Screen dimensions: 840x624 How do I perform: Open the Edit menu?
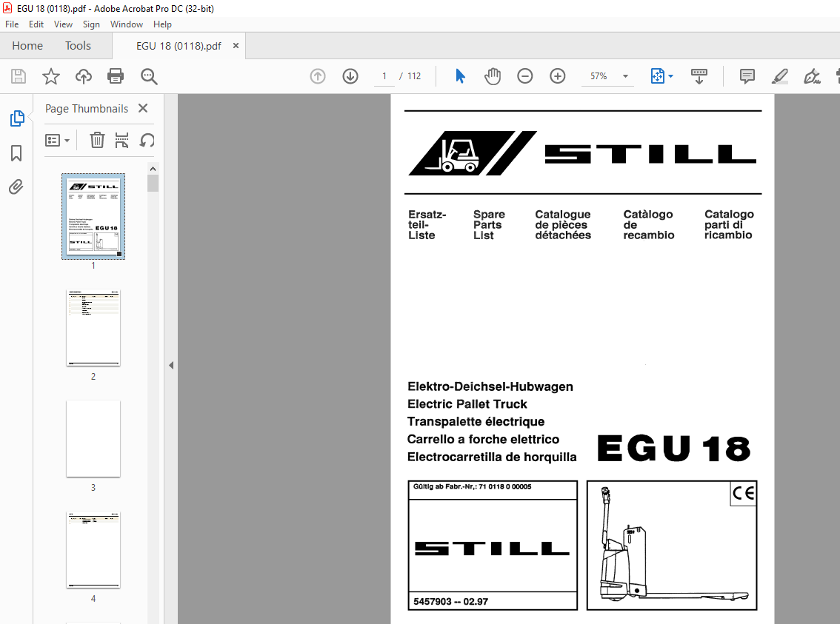[36, 24]
